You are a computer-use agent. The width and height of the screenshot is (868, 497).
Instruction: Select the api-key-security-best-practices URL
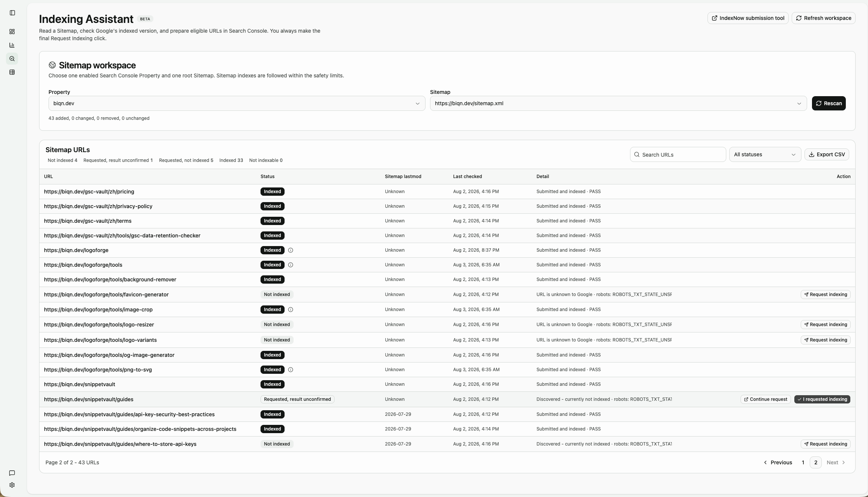point(129,414)
